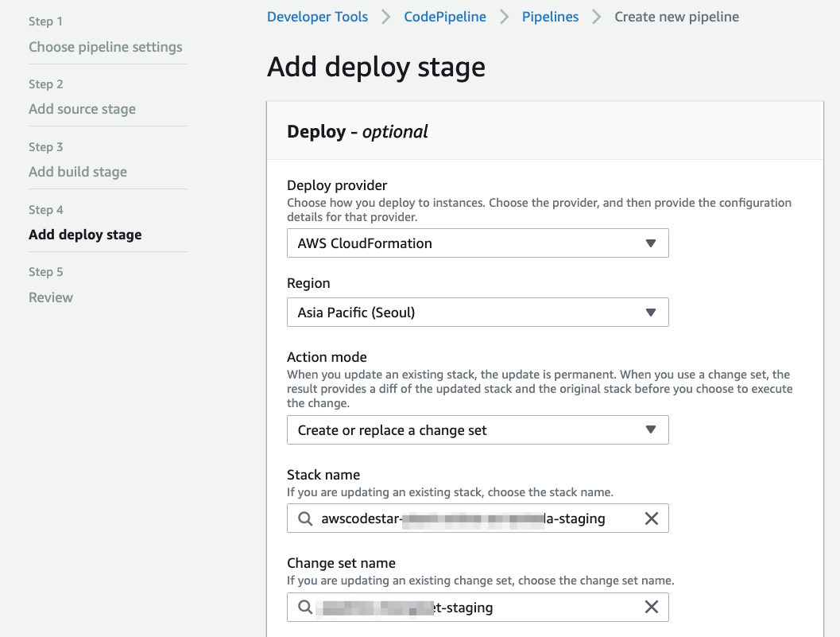
Task: Click the 'Add deploy stage' page heading
Action: (376, 67)
